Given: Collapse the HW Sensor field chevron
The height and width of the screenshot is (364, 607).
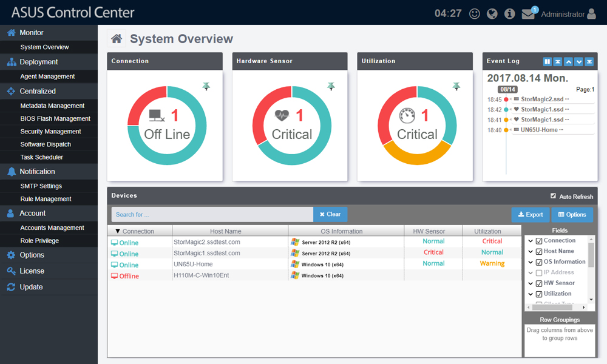Looking at the screenshot, I should 529,283.
